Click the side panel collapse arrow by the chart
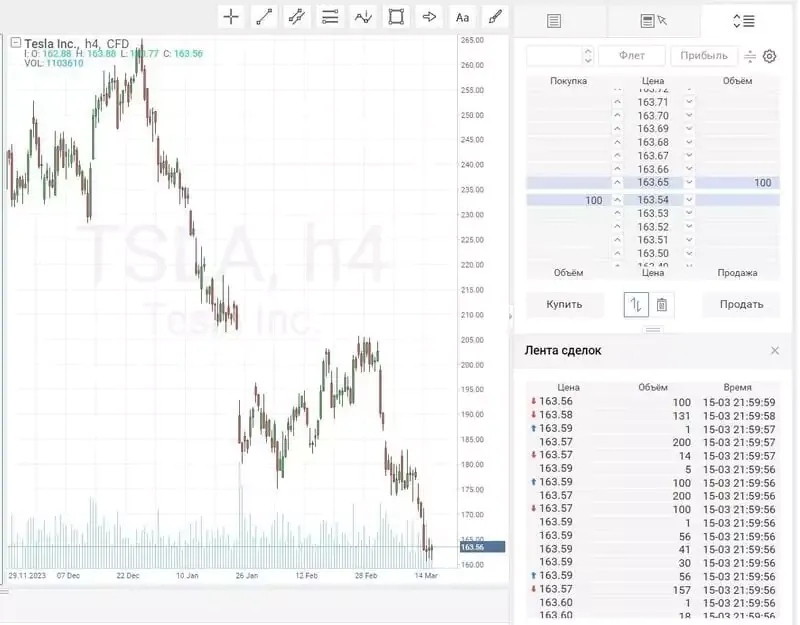The height and width of the screenshot is (625, 800). 510,316
